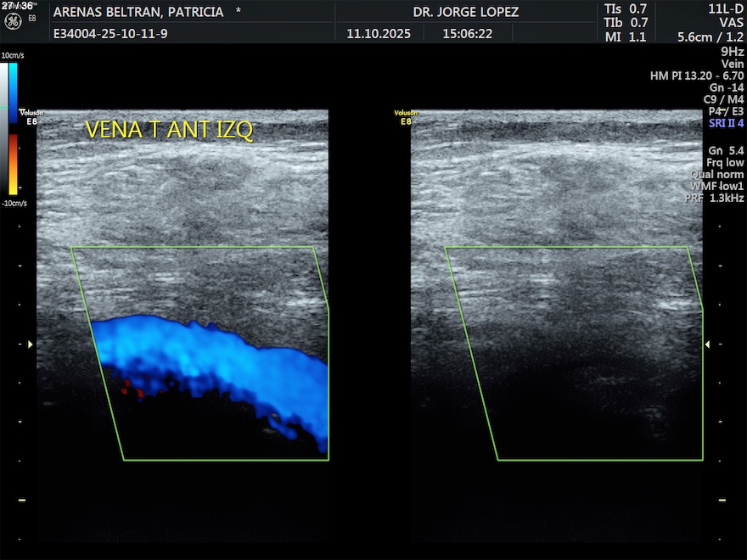Select the SRI II 4 setting
The width and height of the screenshot is (747, 560).
726,123
